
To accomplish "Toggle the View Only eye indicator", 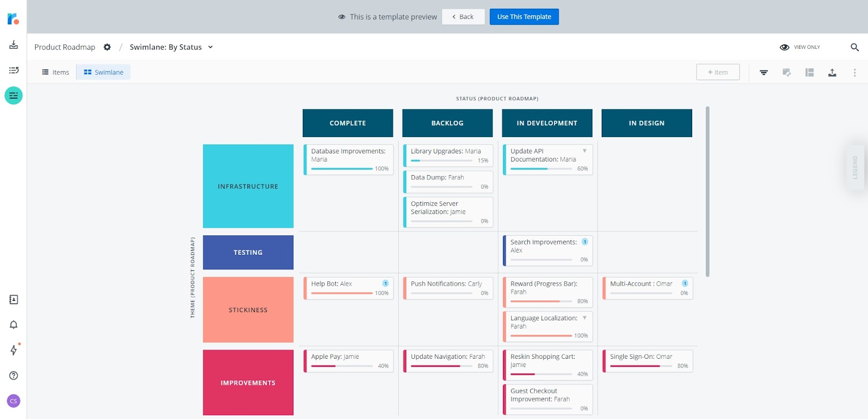I will (784, 47).
